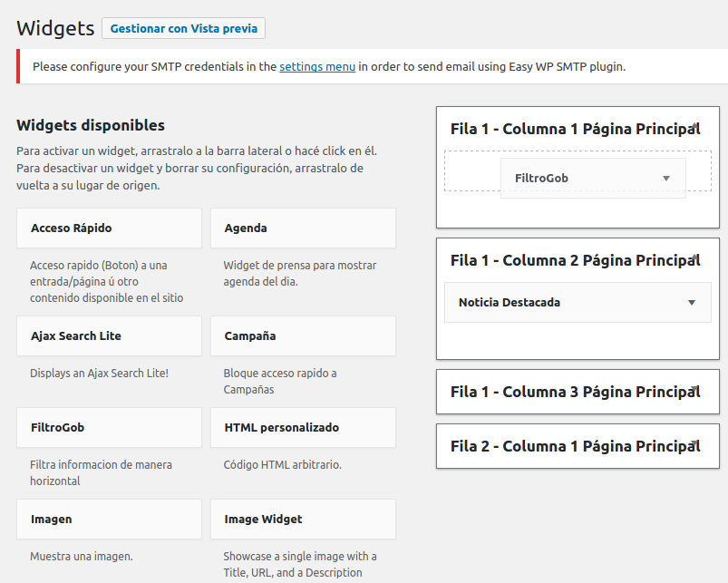Select the Acceso Rápido widget

pyautogui.click(x=109, y=228)
